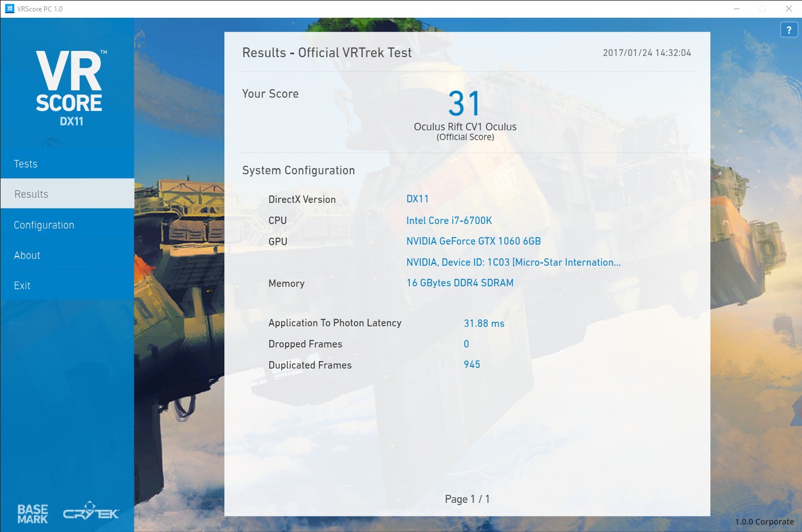Image resolution: width=802 pixels, height=532 pixels.
Task: Click the NVIDIA GeForce GTX 1060 6GB text
Action: [473, 241]
